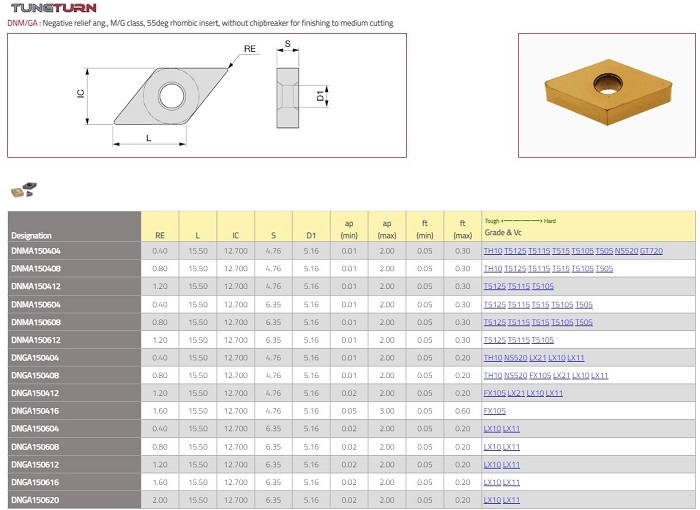Open grade FX105 in the DNGA150416 row
700x510 pixels.
click(x=495, y=411)
